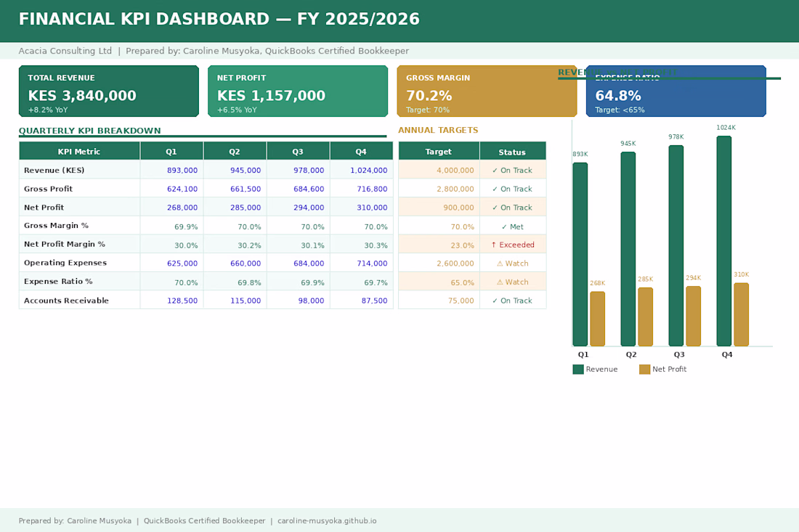799x532 pixels.
Task: Click the Acacia Consulting Ltd subtitle line
Action: (214, 51)
